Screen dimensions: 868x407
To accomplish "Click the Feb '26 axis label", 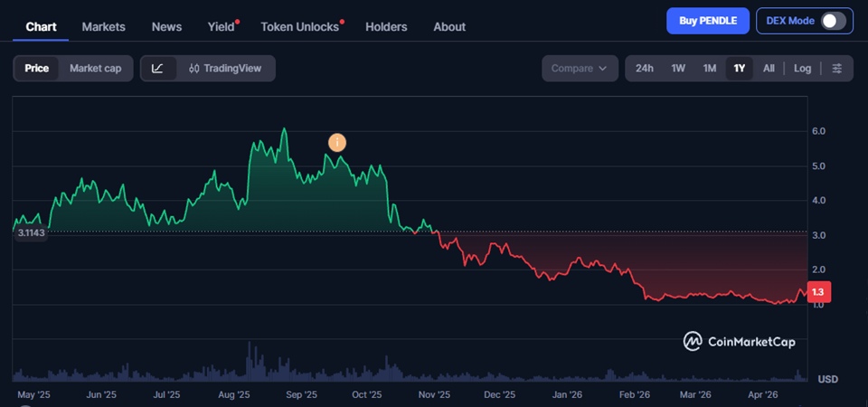I will [635, 395].
